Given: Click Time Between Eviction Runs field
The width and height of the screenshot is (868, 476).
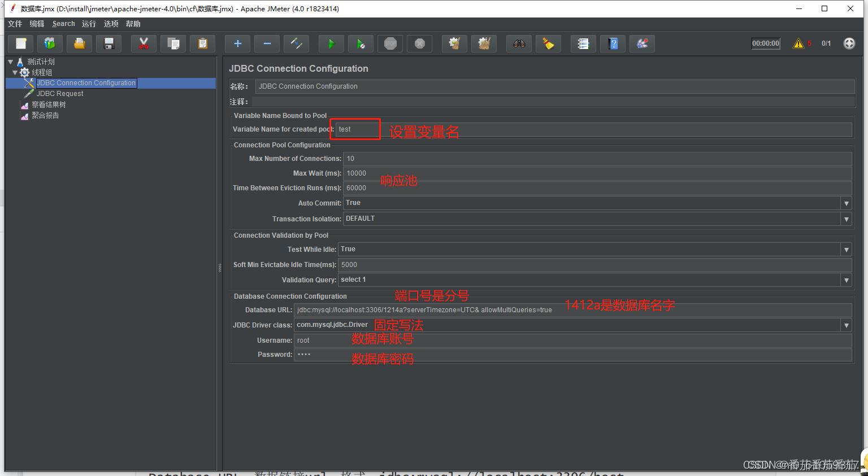Looking at the screenshot, I should click(597, 188).
